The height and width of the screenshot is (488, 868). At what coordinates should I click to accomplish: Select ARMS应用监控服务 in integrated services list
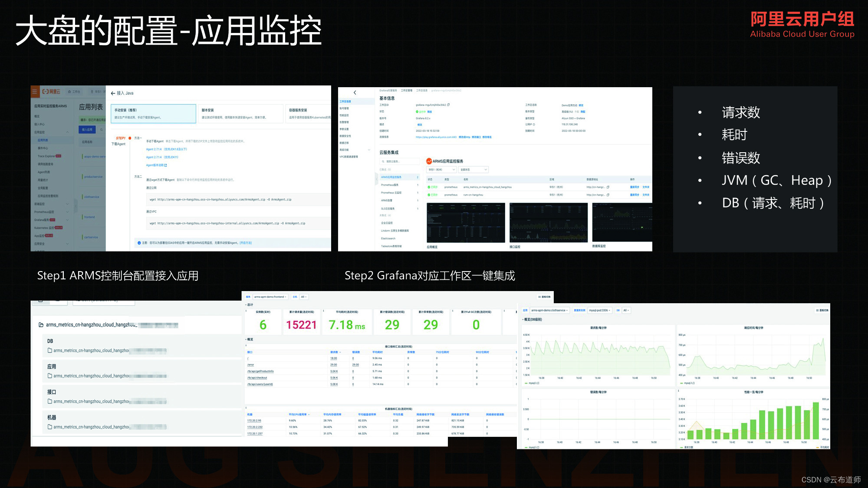tap(399, 177)
